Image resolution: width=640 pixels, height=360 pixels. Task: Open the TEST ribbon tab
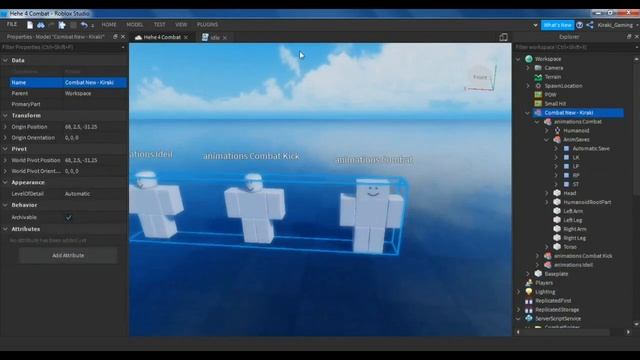pyautogui.click(x=160, y=24)
